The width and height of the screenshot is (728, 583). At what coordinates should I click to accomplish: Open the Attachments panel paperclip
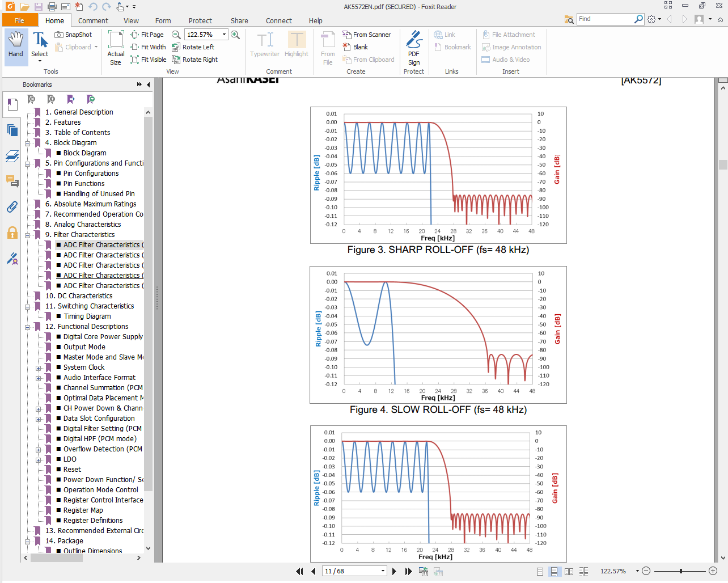click(12, 207)
